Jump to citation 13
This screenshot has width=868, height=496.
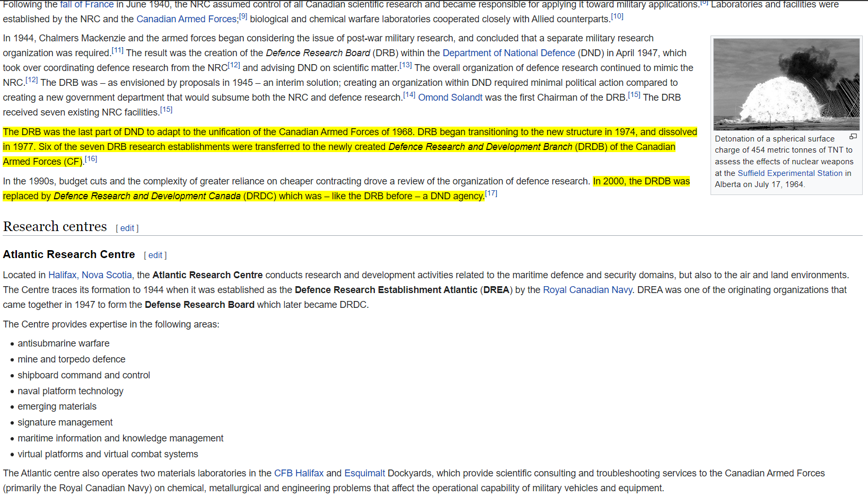[406, 65]
